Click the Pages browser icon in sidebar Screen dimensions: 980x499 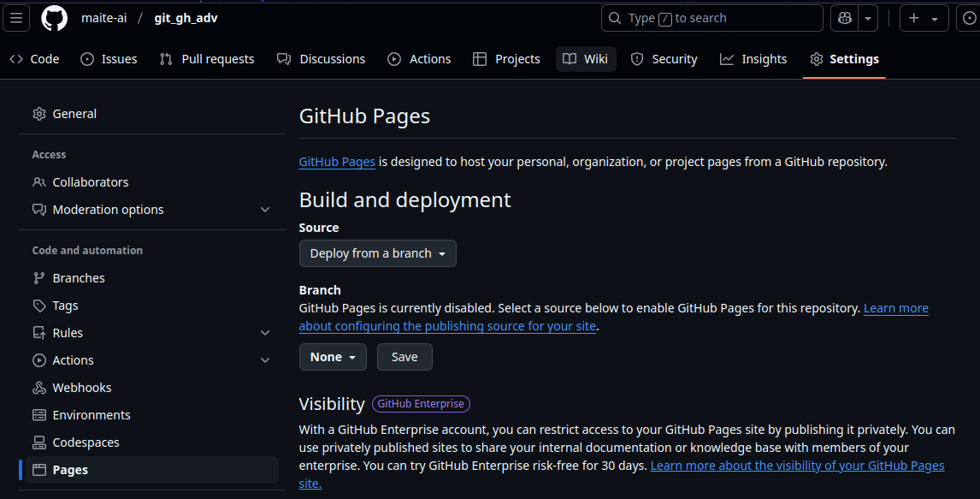pyautogui.click(x=39, y=470)
